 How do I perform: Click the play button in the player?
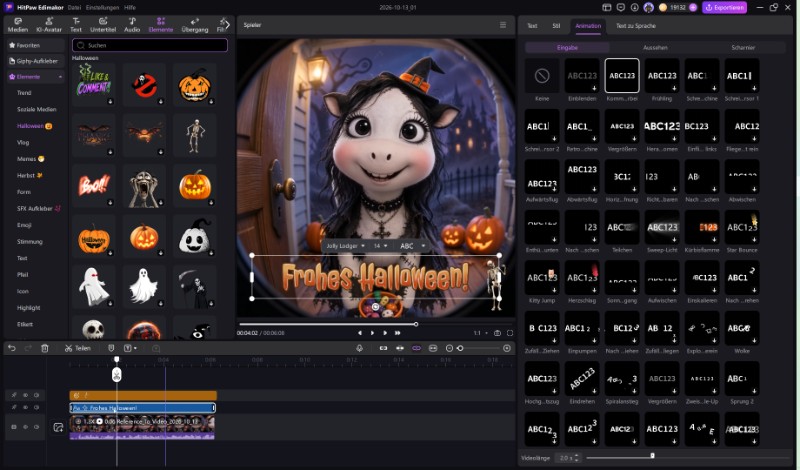point(372,333)
